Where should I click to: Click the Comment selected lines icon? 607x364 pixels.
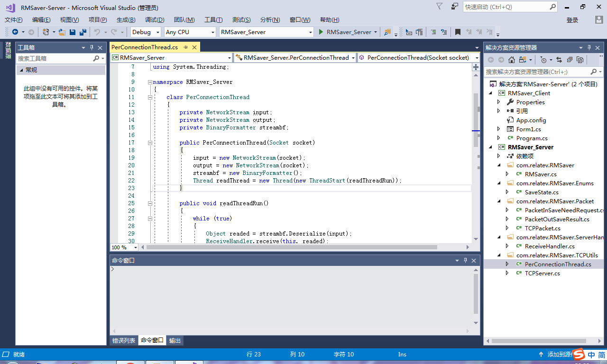tap(433, 32)
